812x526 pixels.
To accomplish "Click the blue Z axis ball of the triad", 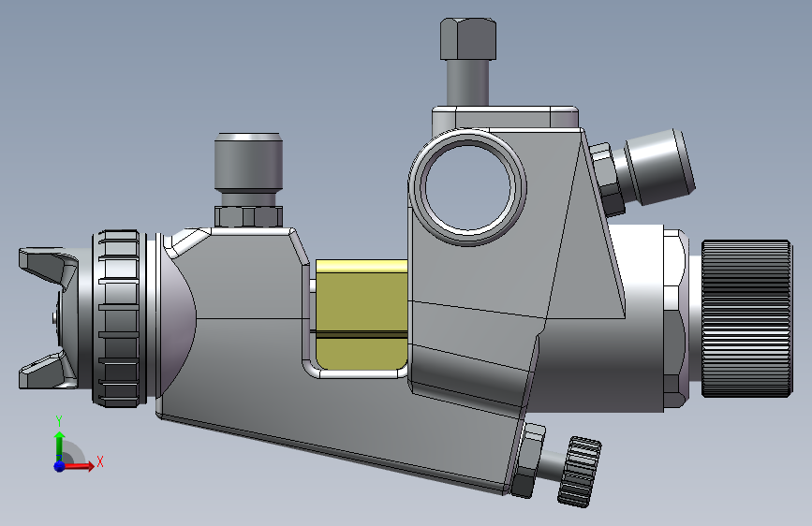I will pyautogui.click(x=60, y=466).
